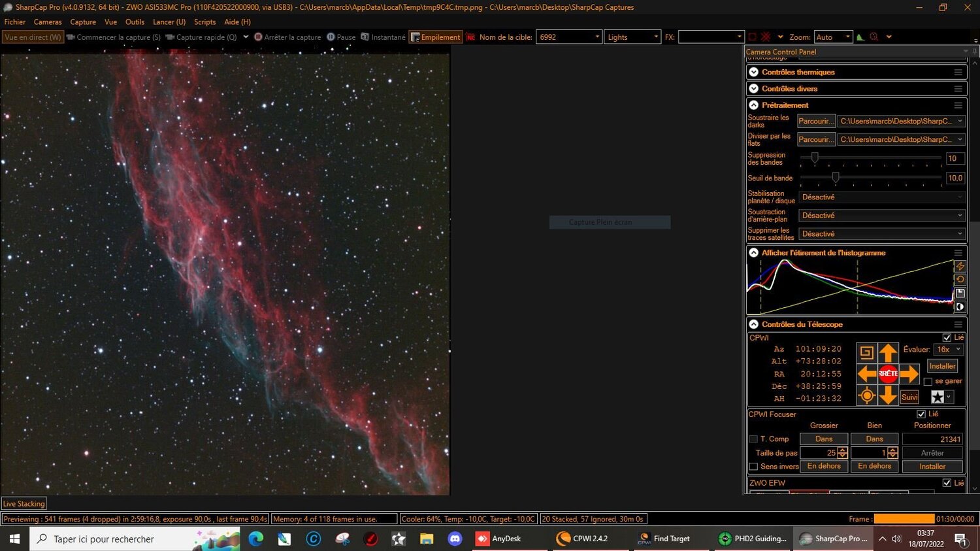Collapse the Contrôles du Télescope section

point(753,324)
